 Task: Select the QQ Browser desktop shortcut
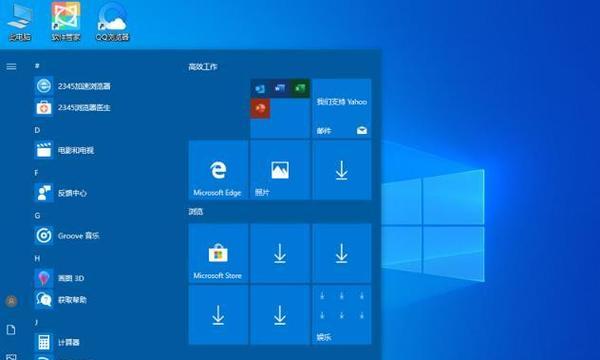tap(112, 22)
